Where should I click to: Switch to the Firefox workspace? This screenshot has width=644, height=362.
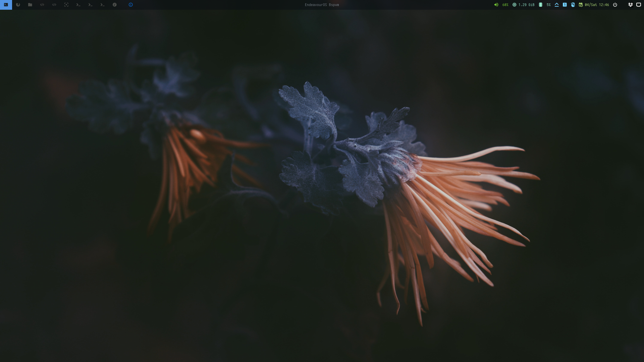[x=18, y=5]
